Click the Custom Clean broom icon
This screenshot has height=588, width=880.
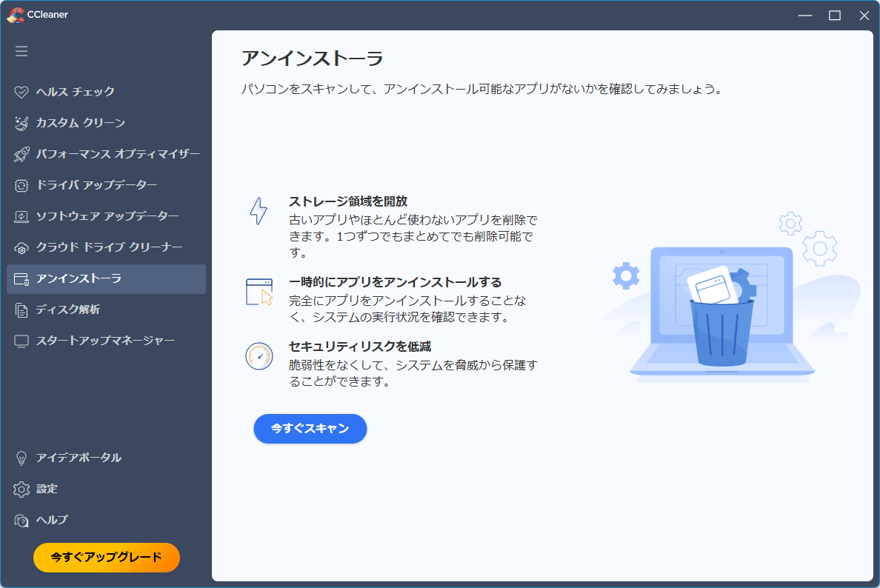coord(21,124)
